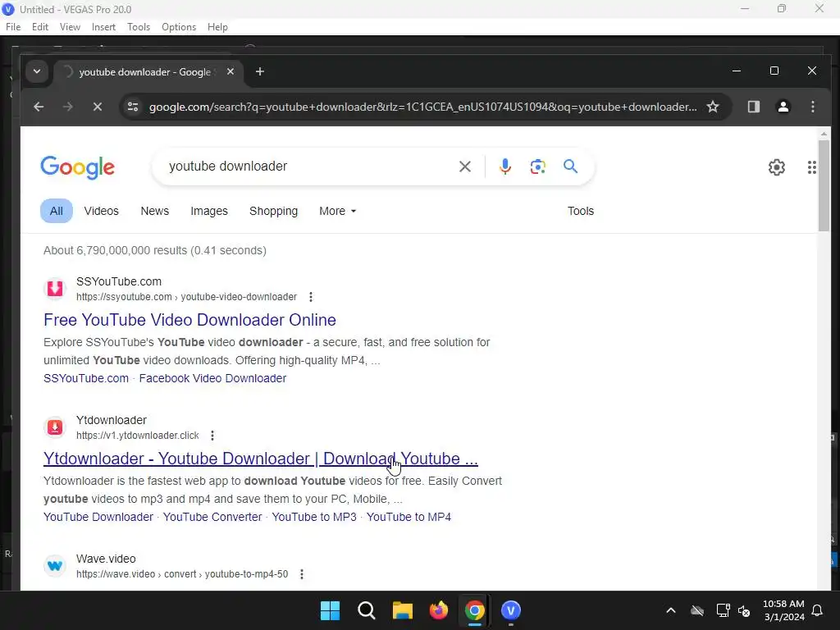Open Google quick settings gear
The height and width of the screenshot is (630, 840).
point(777,167)
